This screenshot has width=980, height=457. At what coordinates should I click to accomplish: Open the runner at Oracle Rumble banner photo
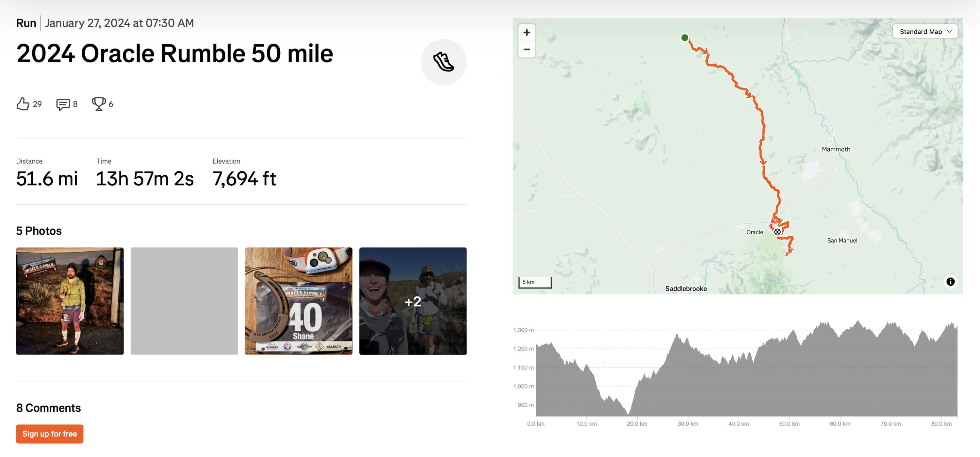(70, 301)
